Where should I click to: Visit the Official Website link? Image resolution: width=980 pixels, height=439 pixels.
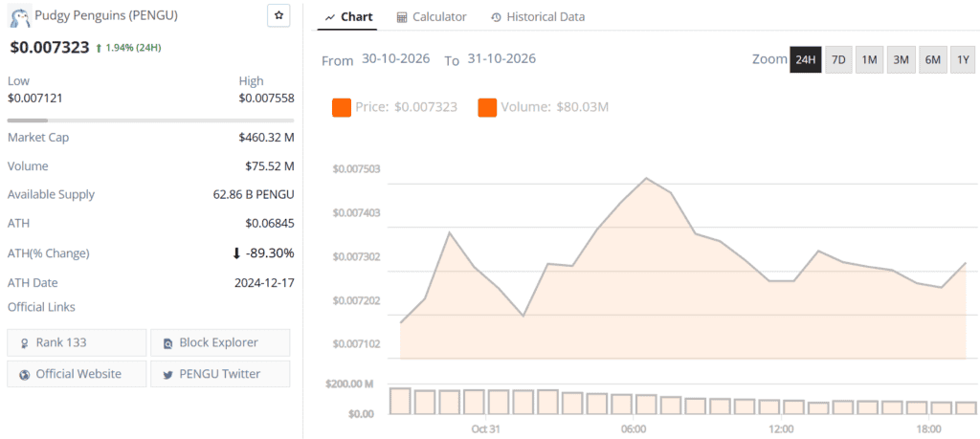[77, 374]
